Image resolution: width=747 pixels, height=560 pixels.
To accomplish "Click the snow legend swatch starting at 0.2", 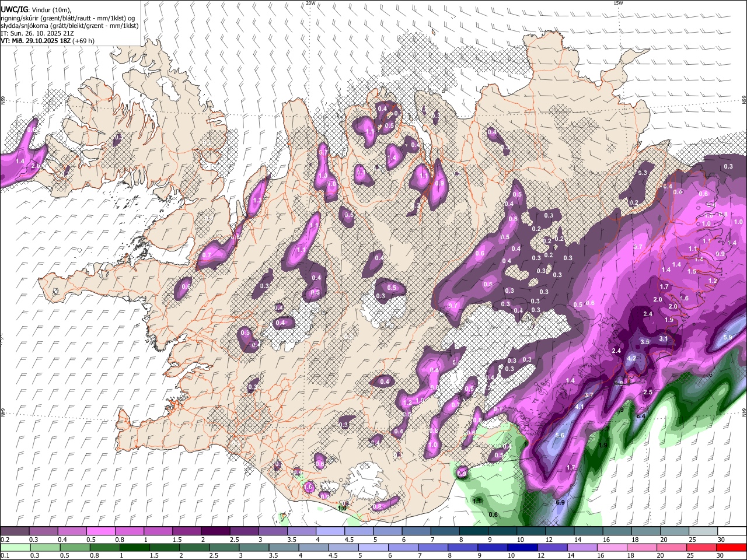I will tap(15, 531).
